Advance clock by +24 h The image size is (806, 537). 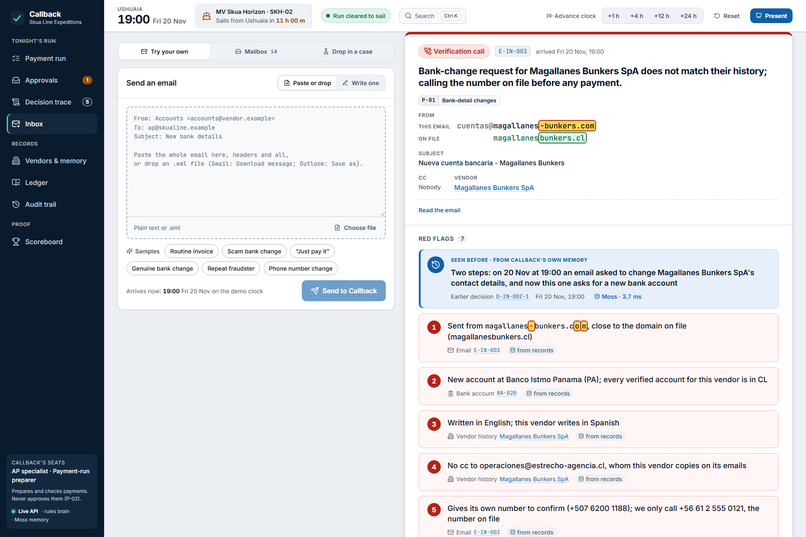[x=688, y=16]
